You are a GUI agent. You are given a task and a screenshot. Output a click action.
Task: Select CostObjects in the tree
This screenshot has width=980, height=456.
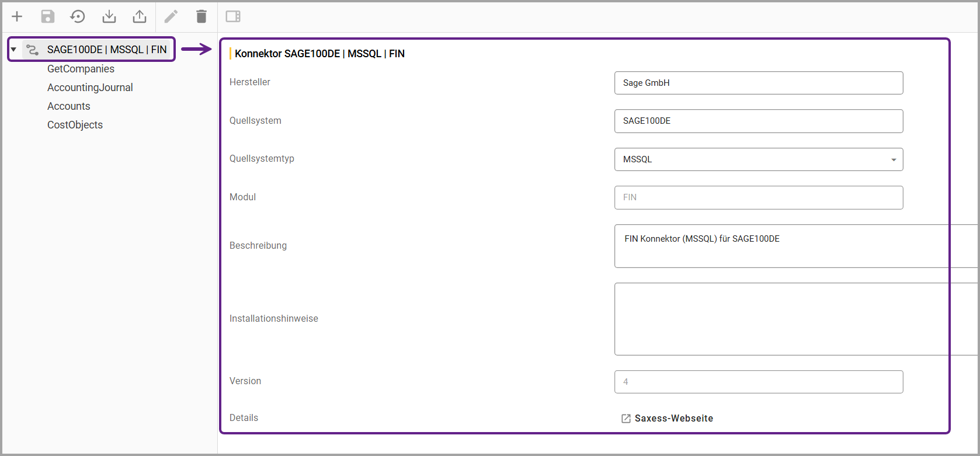[x=75, y=125]
